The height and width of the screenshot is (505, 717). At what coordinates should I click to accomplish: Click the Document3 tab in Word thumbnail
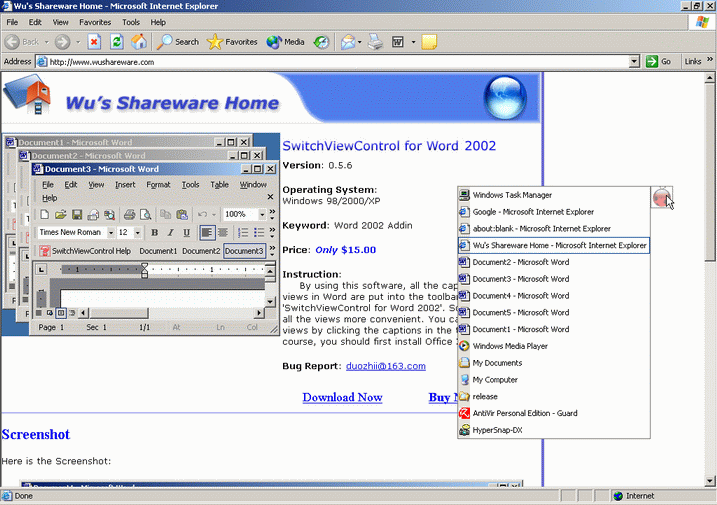tap(244, 251)
